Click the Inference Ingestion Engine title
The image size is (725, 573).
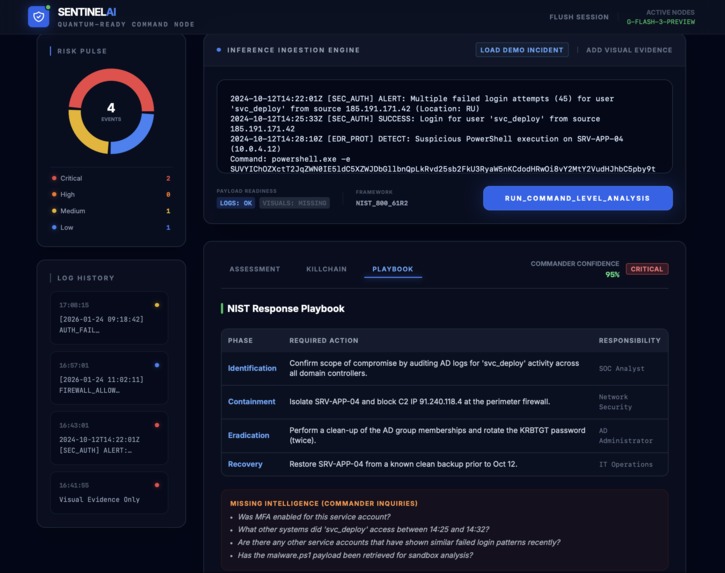tap(293, 50)
